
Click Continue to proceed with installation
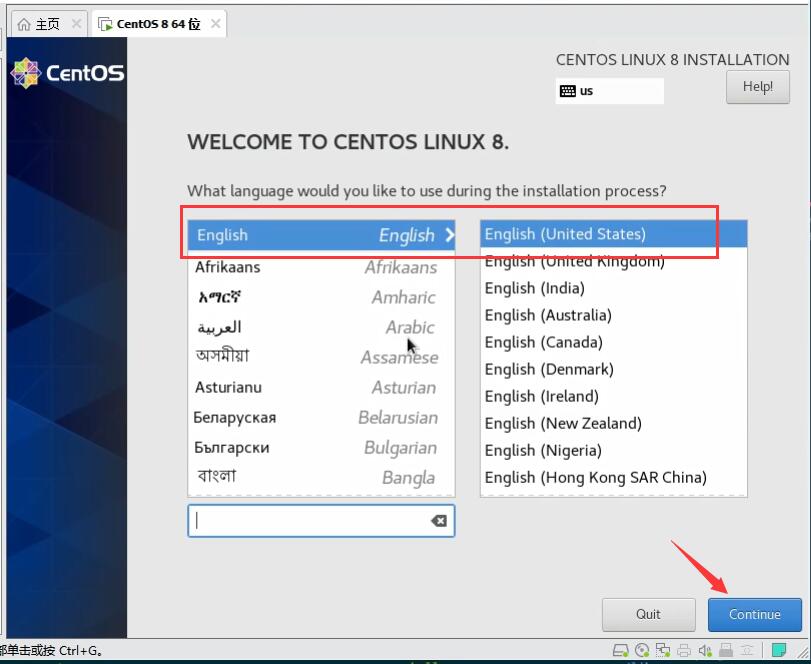click(755, 614)
